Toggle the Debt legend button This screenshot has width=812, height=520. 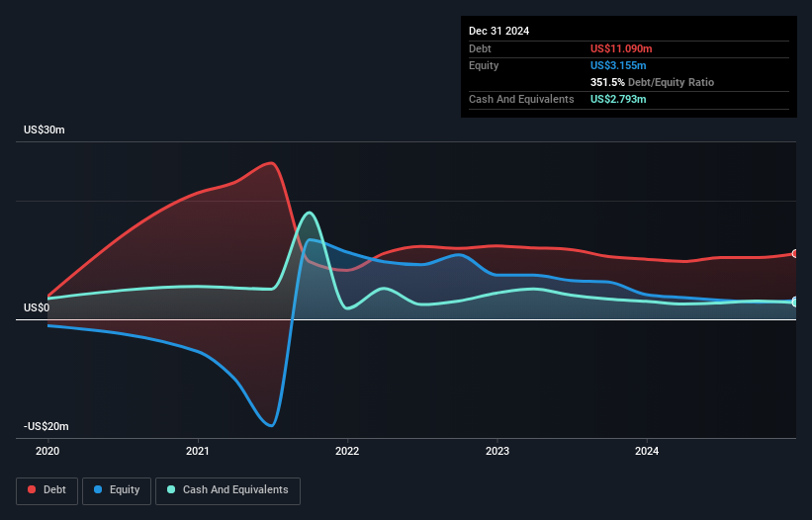click(47, 490)
